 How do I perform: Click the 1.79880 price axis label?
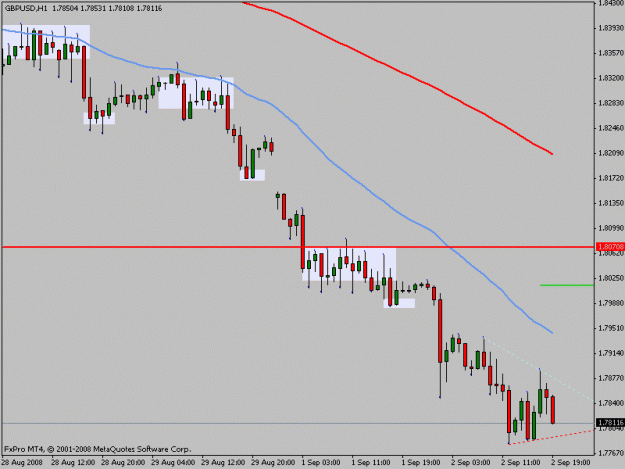[611, 303]
